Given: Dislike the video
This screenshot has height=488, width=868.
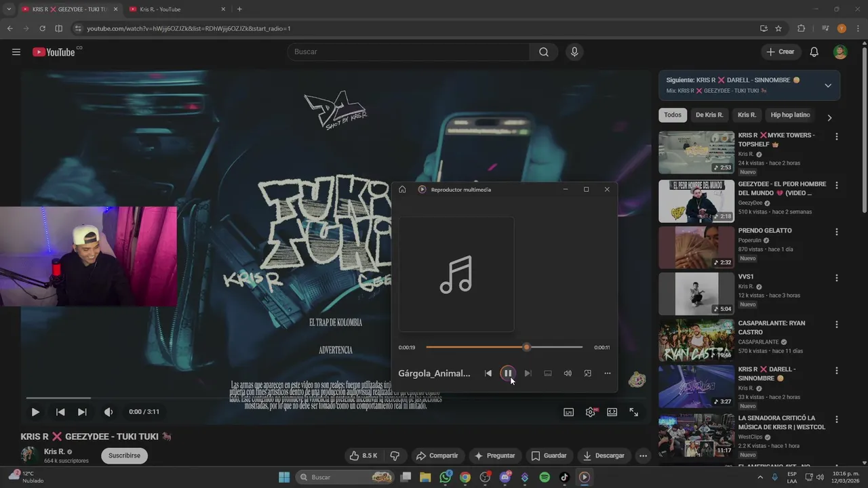Looking at the screenshot, I should 395,455.
